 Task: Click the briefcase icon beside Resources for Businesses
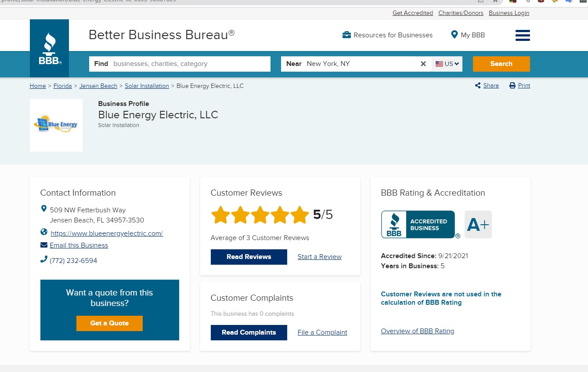[346, 35]
